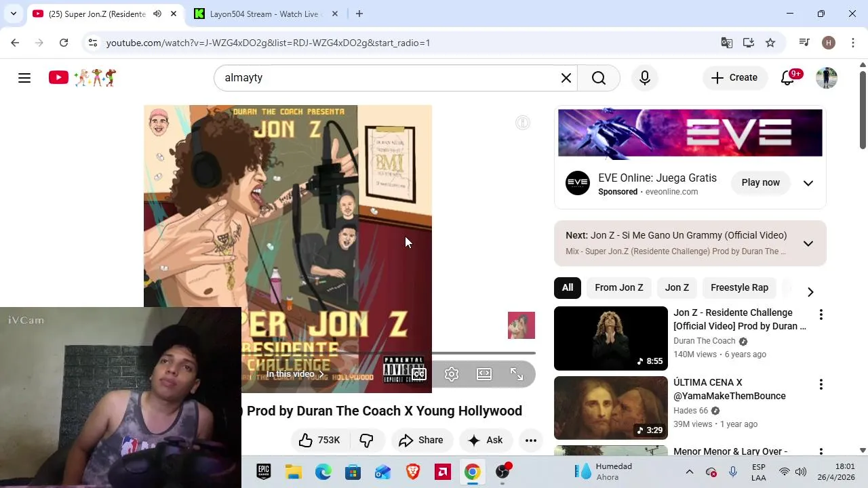
Task: Click 'Play now' on the EVE ad
Action: 761,182
